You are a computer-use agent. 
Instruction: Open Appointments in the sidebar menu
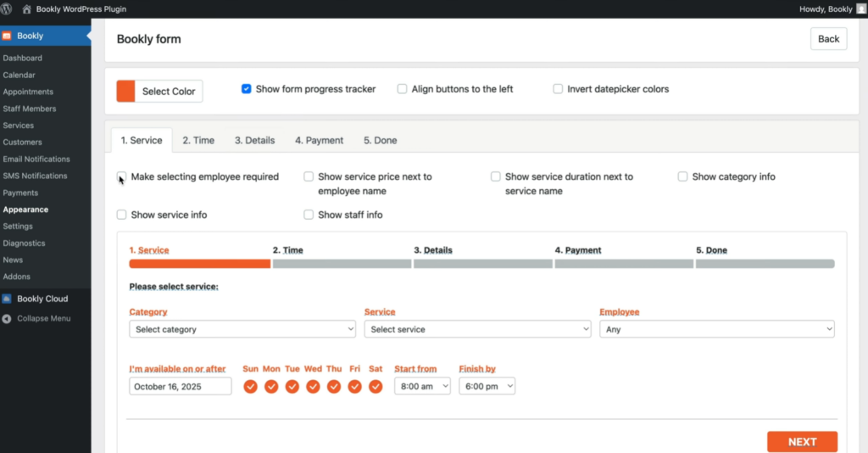[x=28, y=92]
